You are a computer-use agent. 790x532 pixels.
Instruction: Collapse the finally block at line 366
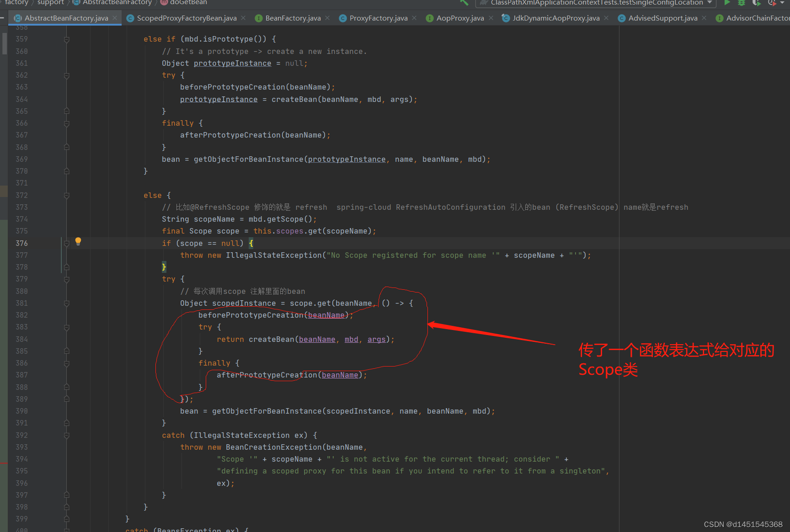click(x=67, y=123)
